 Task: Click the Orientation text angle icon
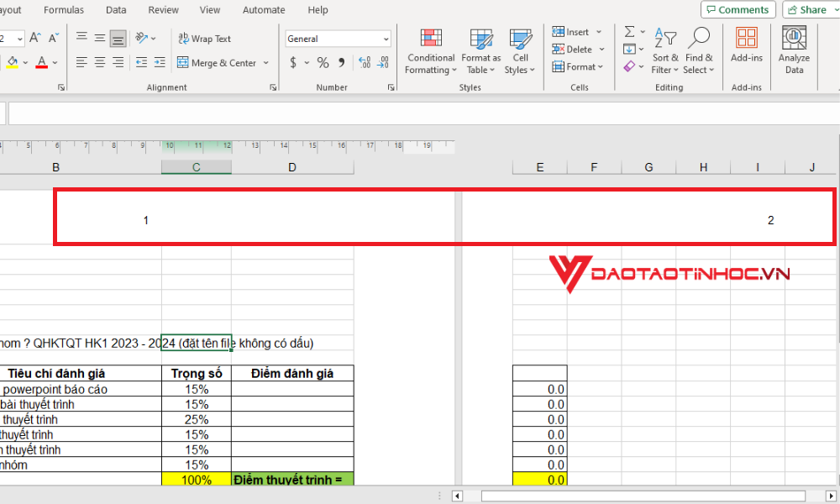pos(141,38)
